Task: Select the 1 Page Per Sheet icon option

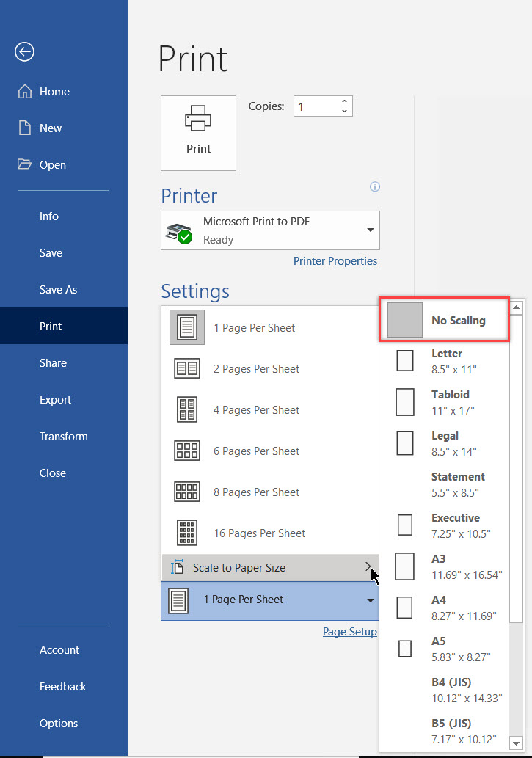Action: pos(187,327)
